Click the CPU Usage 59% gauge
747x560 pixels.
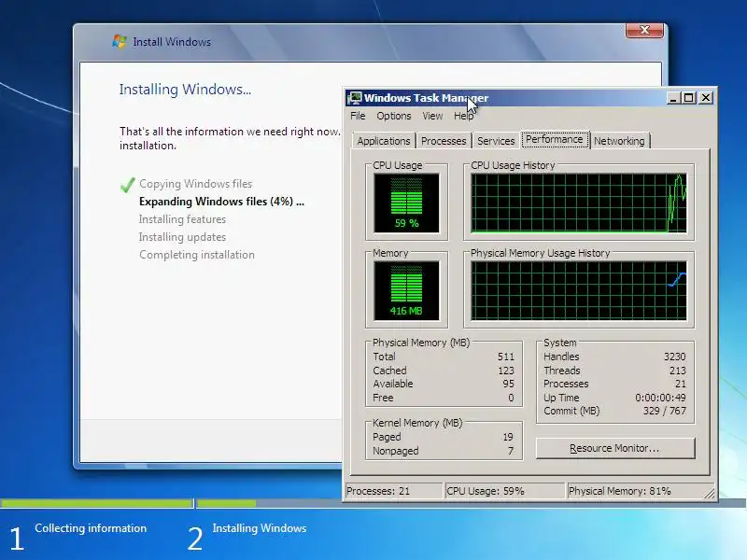[406, 203]
